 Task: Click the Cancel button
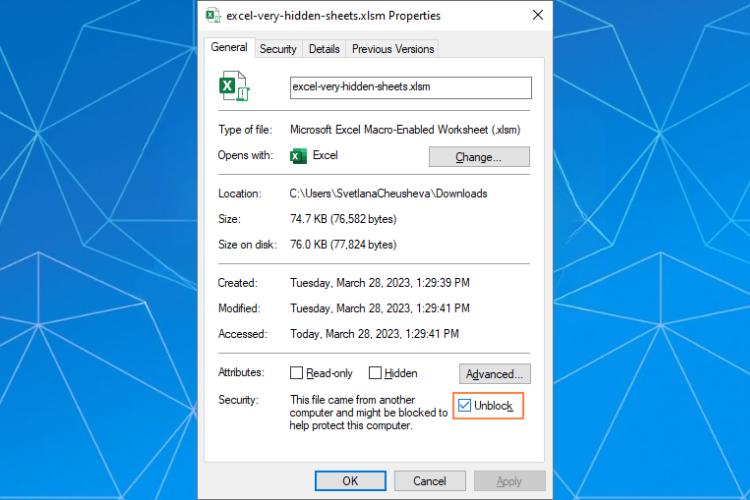pos(430,481)
